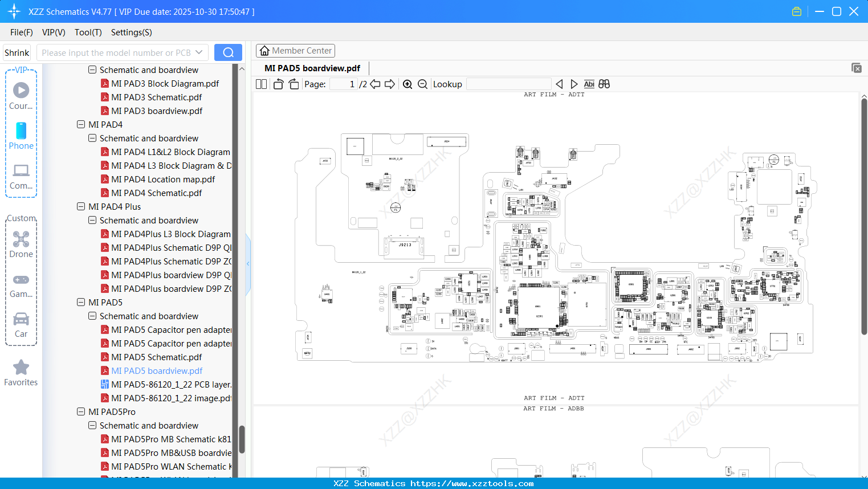Collapse the MI PAD4 Plus node
This screenshot has width=868, height=489.
80,206
